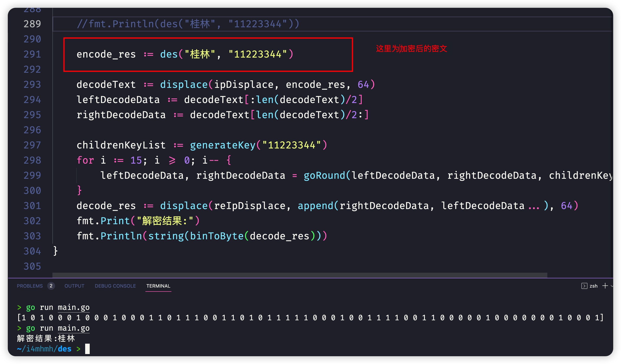The width and height of the screenshot is (621, 364).
Task: Add a new terminal with plus icon
Action: (605, 286)
